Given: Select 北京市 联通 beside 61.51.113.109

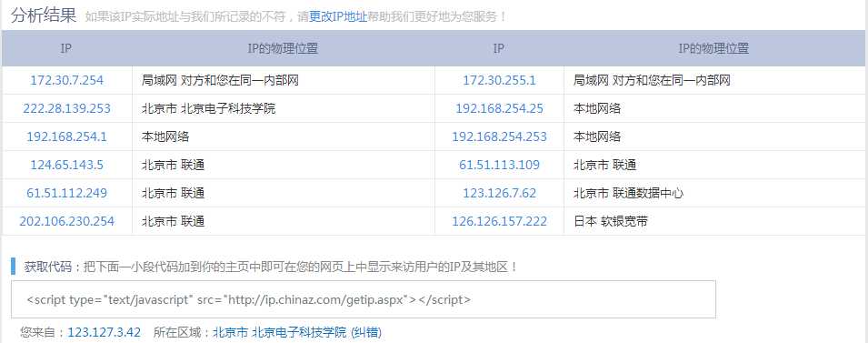Looking at the screenshot, I should pos(605,165).
